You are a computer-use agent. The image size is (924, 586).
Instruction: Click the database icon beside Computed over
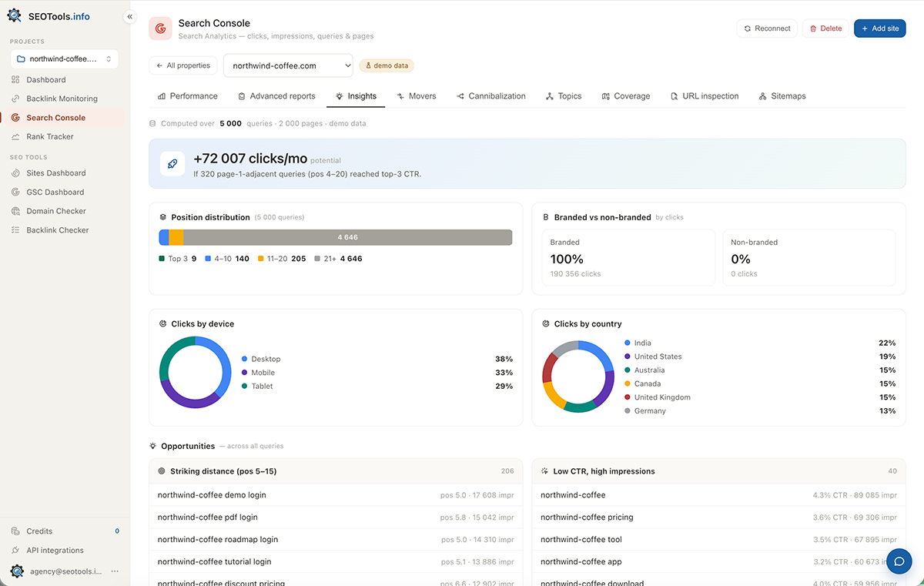(153, 123)
